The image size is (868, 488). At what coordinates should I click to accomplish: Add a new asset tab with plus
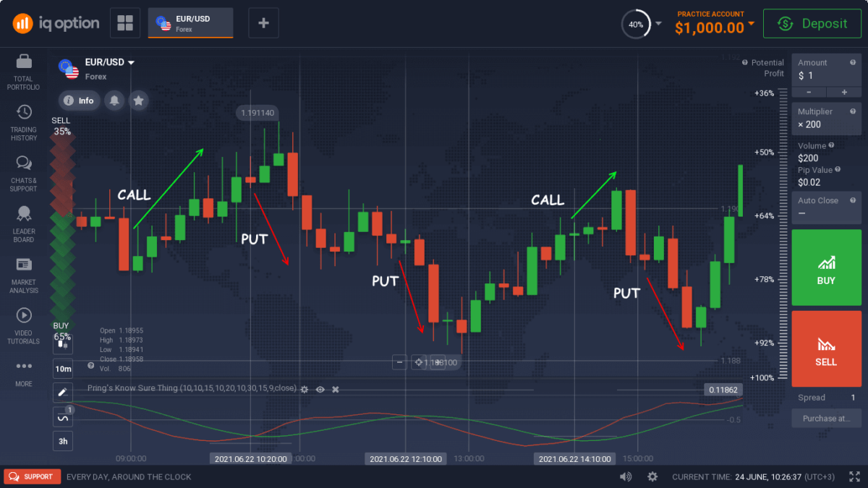click(x=263, y=23)
